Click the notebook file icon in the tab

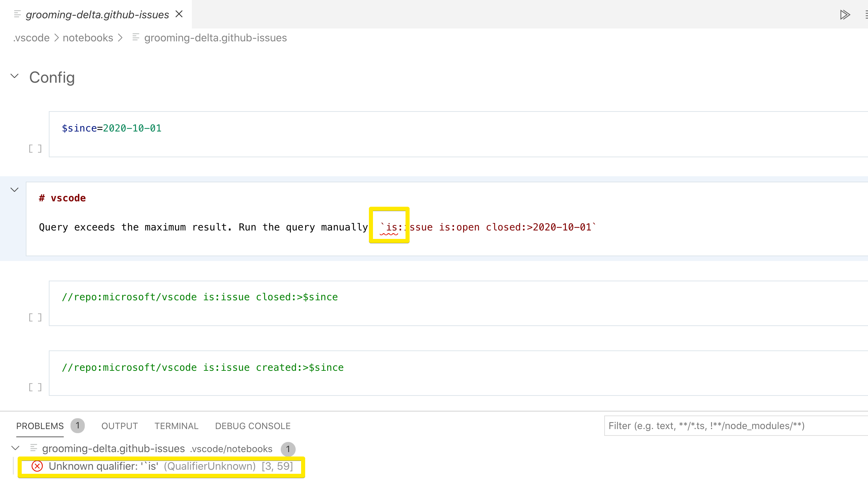point(17,14)
